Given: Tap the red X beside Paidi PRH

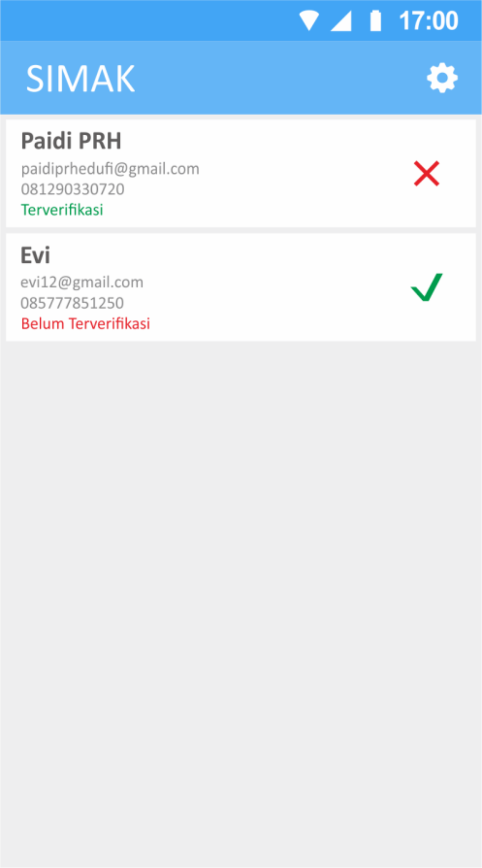Looking at the screenshot, I should click(427, 174).
